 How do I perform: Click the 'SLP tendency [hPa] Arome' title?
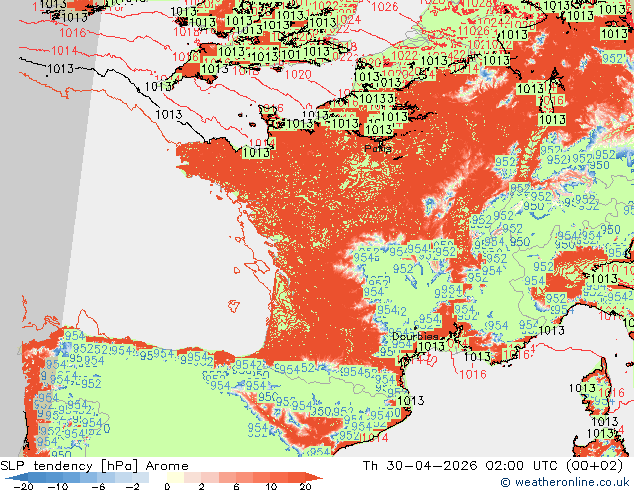point(94,466)
